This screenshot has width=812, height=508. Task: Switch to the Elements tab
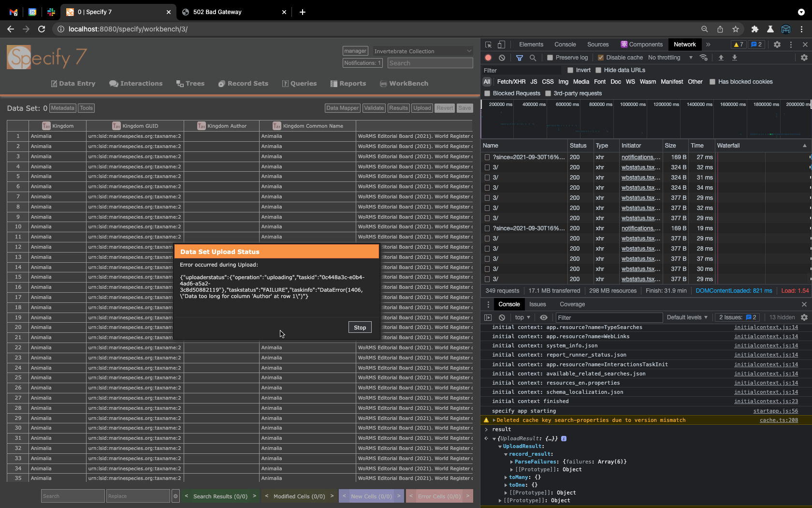tap(531, 45)
